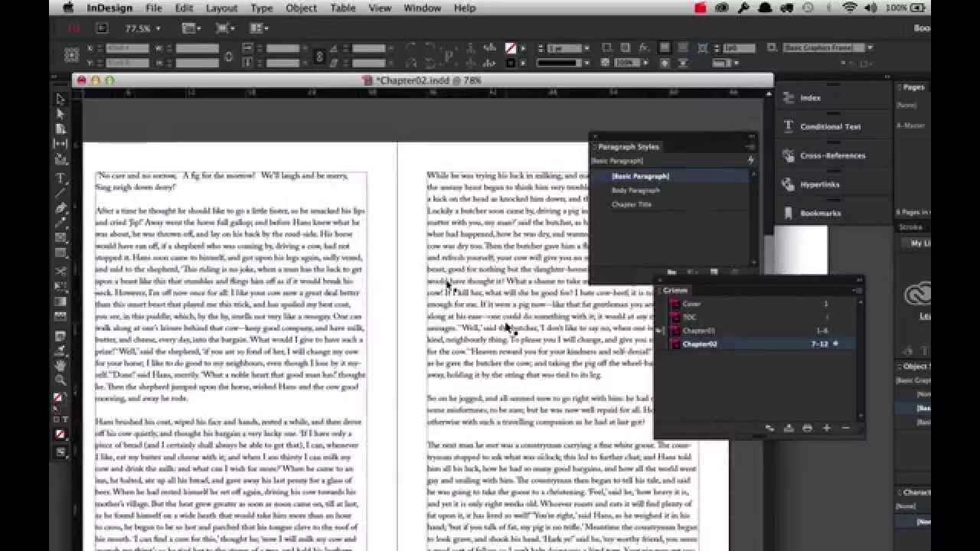Select the Hand tool
This screenshot has width=980, height=551.
point(60,365)
